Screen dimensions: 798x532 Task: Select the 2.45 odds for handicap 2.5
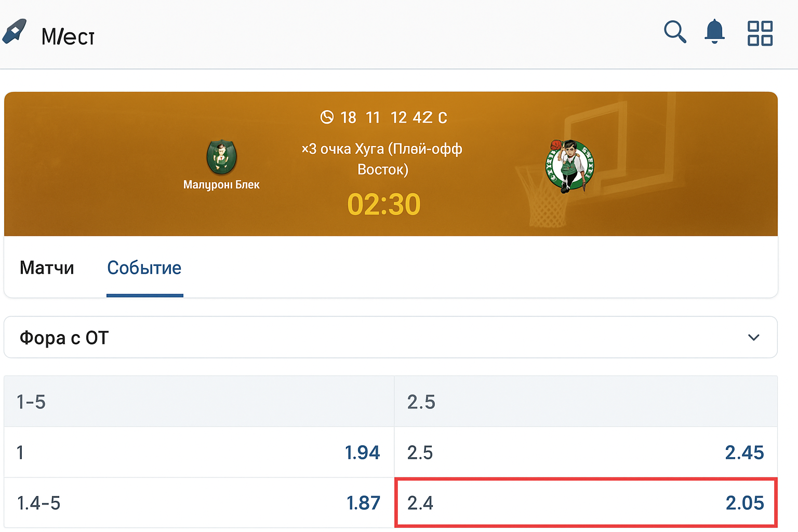744,452
